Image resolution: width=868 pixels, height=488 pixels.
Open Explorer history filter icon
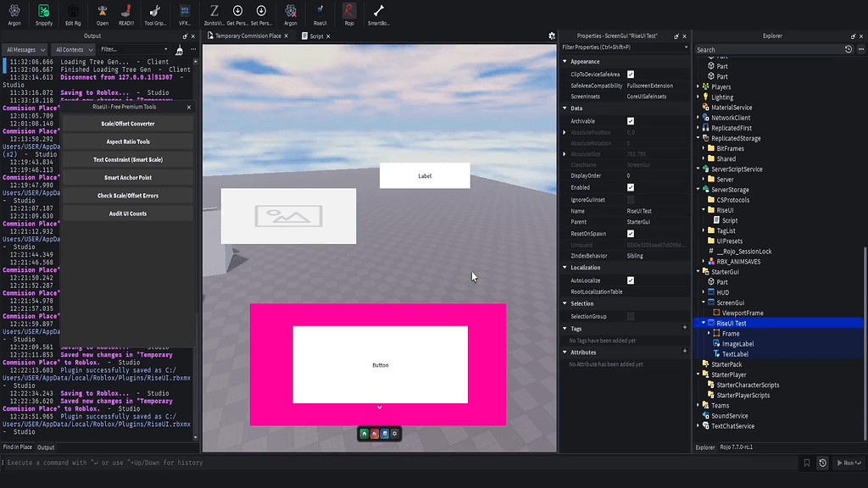pyautogui.click(x=848, y=49)
